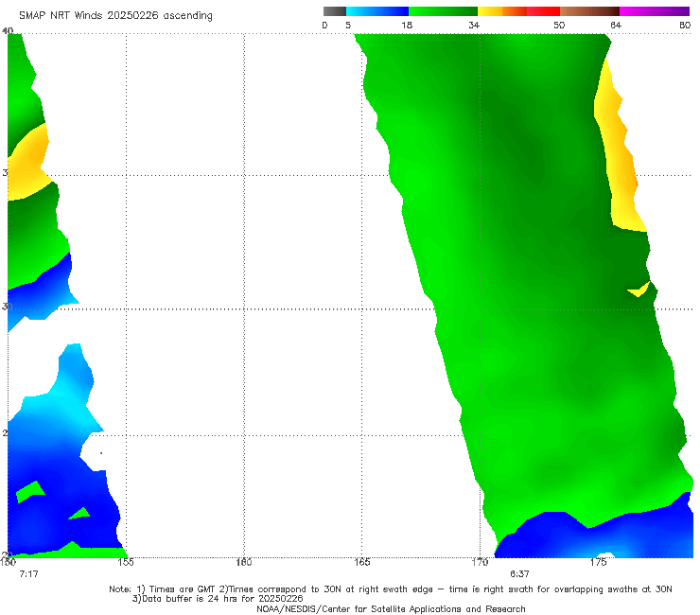Image resolution: width=700 pixels, height=615 pixels.
Task: Click the yellow-to-red 34-50 colorbar segment
Action: [518, 11]
